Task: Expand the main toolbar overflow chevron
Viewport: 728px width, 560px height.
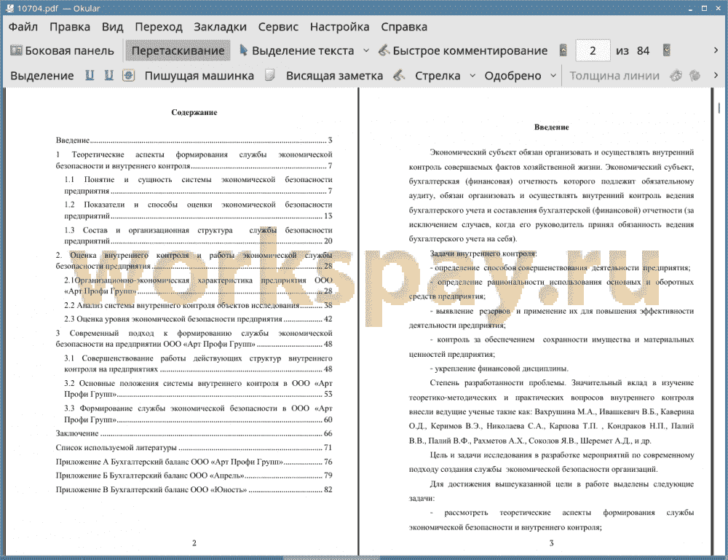Action: pyautogui.click(x=716, y=51)
